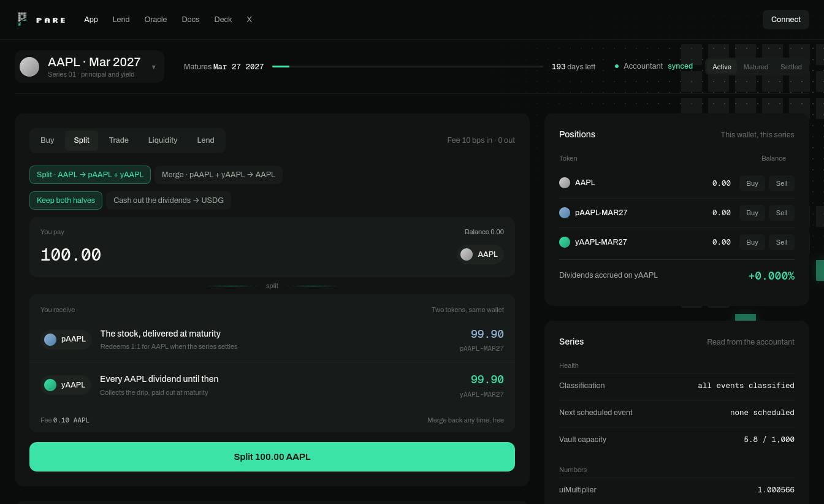
Task: Click the yAAPL-MAR27 icon in Positions
Action: tap(565, 242)
